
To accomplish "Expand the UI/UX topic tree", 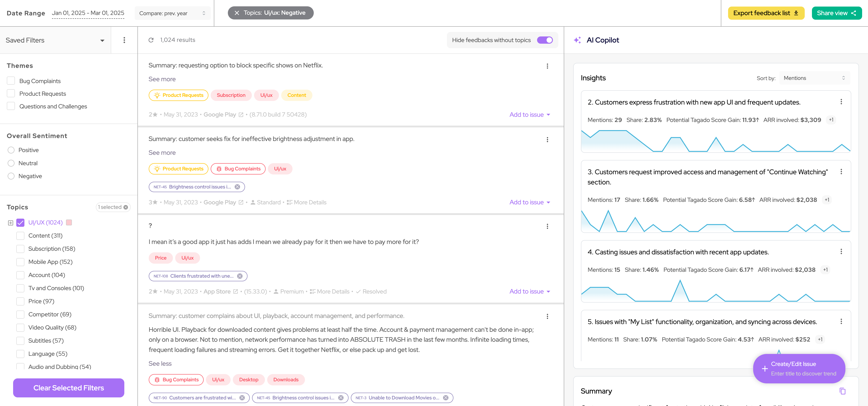I will 10,223.
